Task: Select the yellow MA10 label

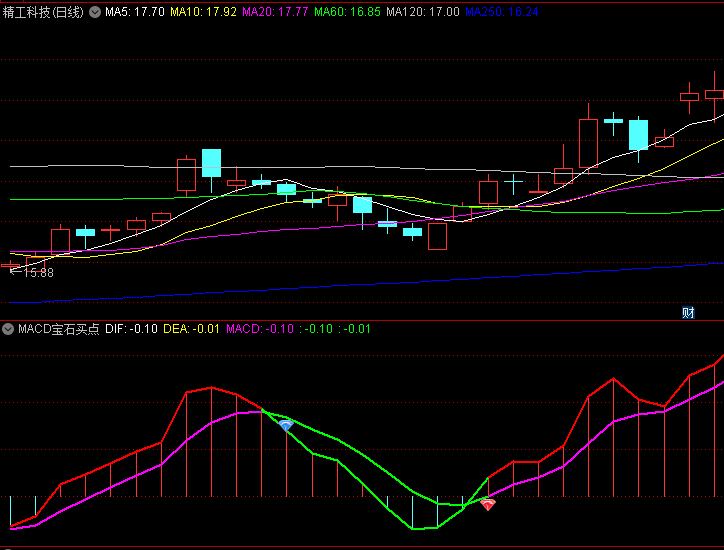Action: tap(203, 12)
